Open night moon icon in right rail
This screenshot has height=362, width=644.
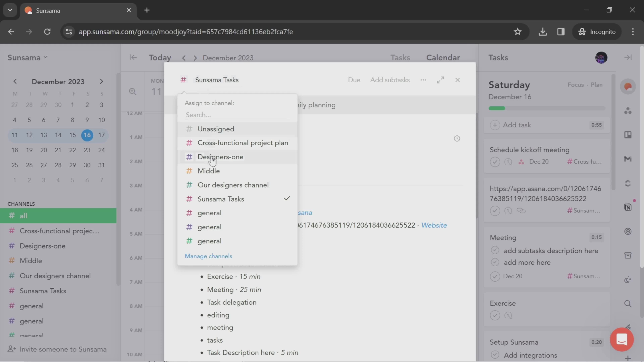(x=628, y=280)
